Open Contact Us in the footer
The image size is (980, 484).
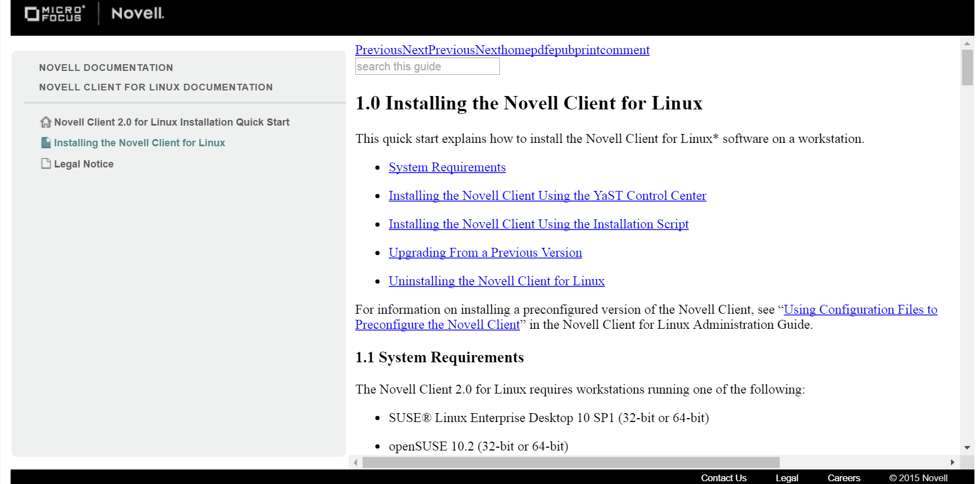pyautogui.click(x=723, y=478)
